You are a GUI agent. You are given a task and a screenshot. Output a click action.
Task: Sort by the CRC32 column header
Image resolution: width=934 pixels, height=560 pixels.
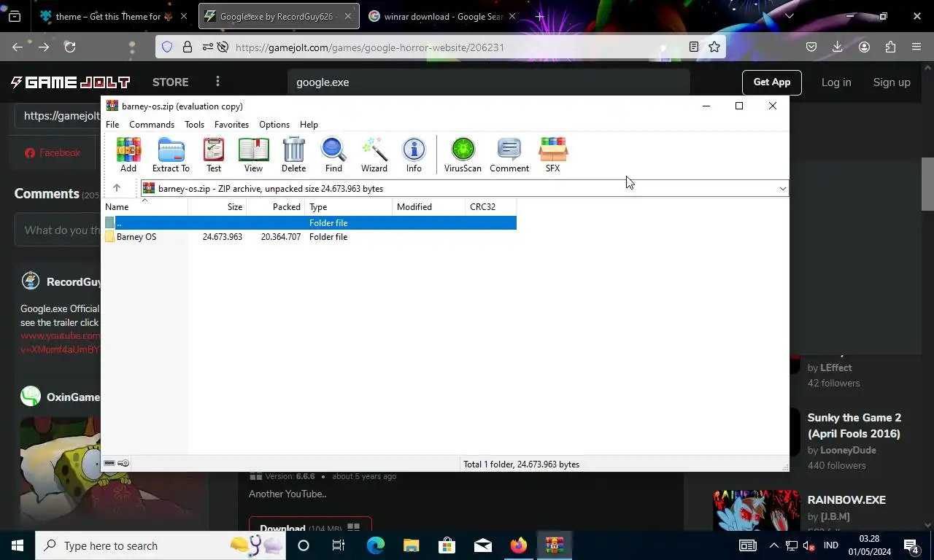(490, 207)
